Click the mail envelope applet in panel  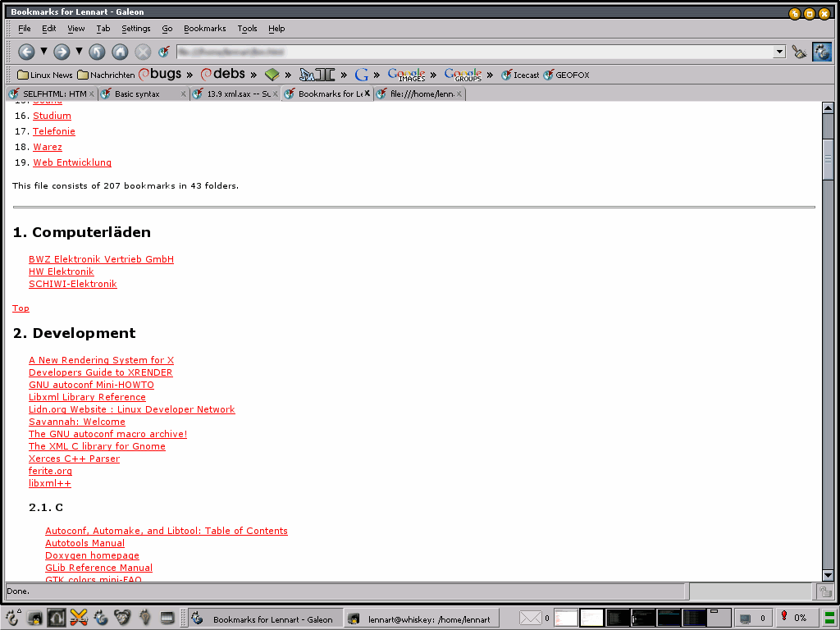pyautogui.click(x=531, y=619)
